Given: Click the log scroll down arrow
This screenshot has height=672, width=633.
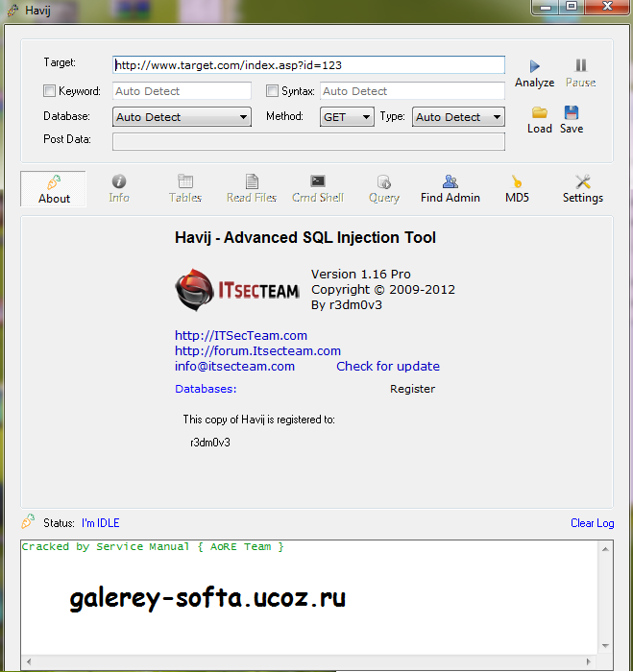Looking at the screenshot, I should [x=605, y=646].
